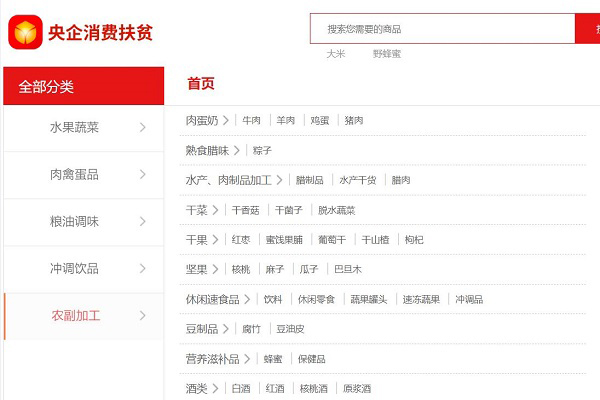Click the 央企消费扶贫 logo icon
Screen dimensions: 600x400
click(x=25, y=32)
